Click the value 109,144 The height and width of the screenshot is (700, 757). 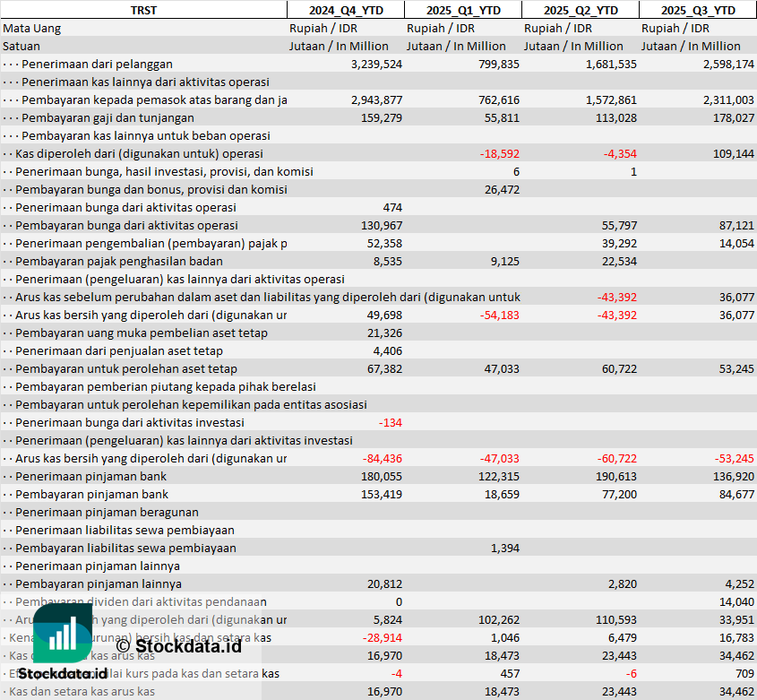pos(734,153)
